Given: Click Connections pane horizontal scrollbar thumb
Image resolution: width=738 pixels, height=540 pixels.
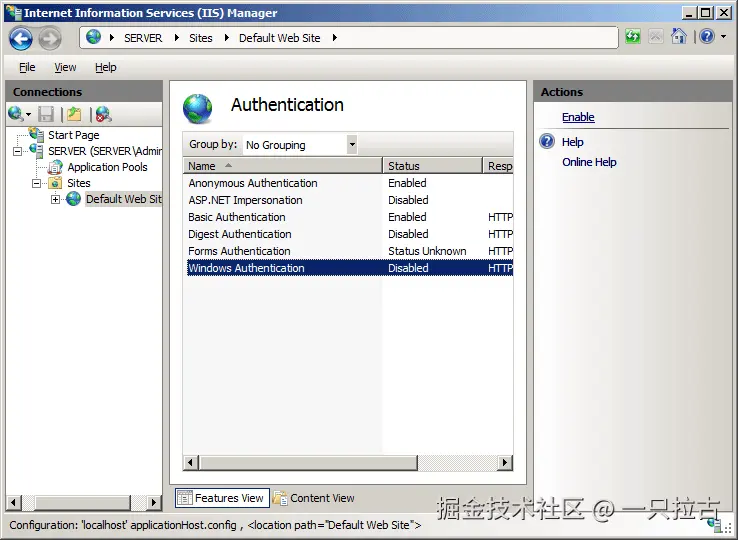Looking at the screenshot, I should click(82, 502).
